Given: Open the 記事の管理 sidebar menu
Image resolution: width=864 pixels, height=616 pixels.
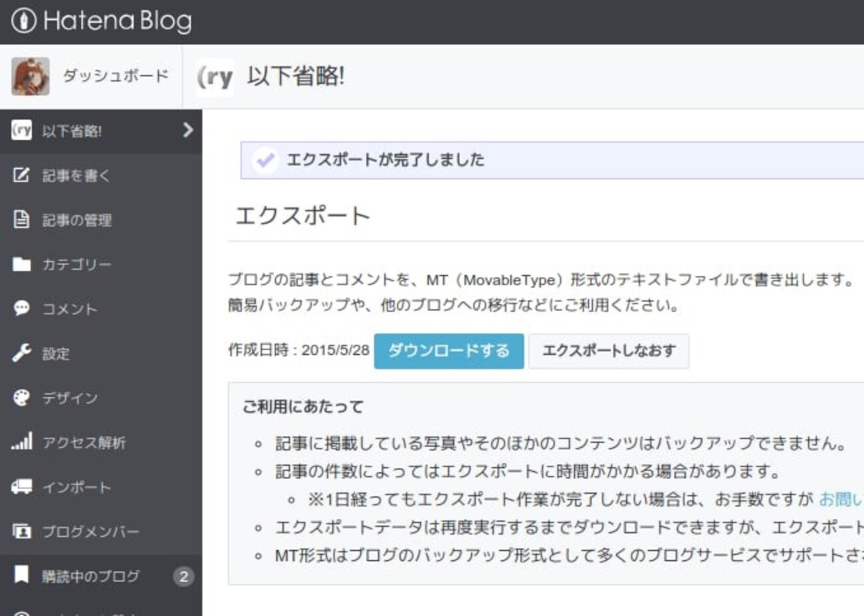Looking at the screenshot, I should [77, 220].
